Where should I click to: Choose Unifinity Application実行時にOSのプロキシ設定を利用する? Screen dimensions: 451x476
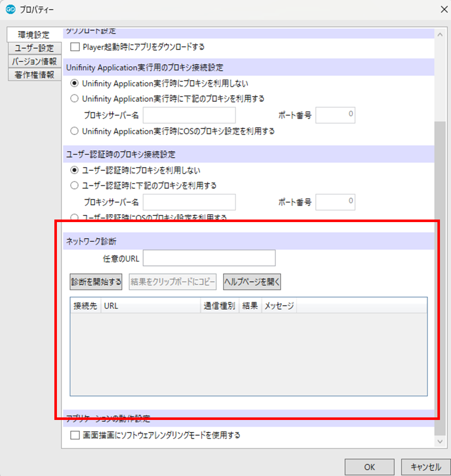click(75, 131)
